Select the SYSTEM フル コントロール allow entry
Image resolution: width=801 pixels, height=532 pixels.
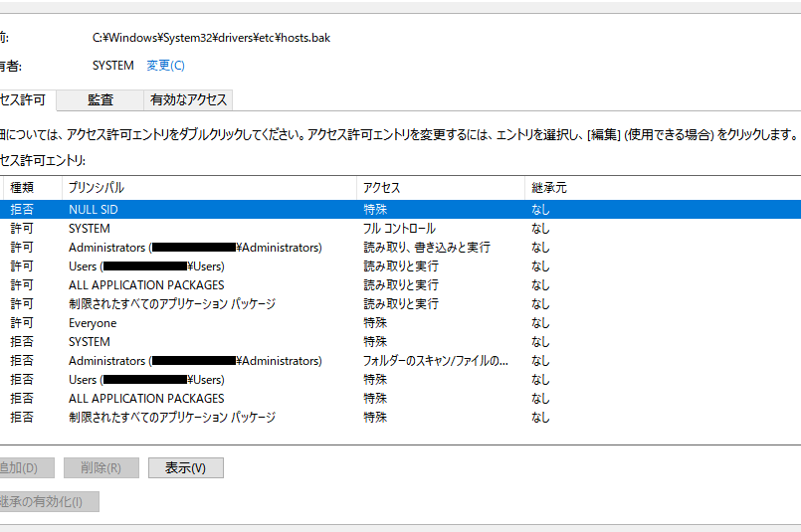click(x=90, y=229)
